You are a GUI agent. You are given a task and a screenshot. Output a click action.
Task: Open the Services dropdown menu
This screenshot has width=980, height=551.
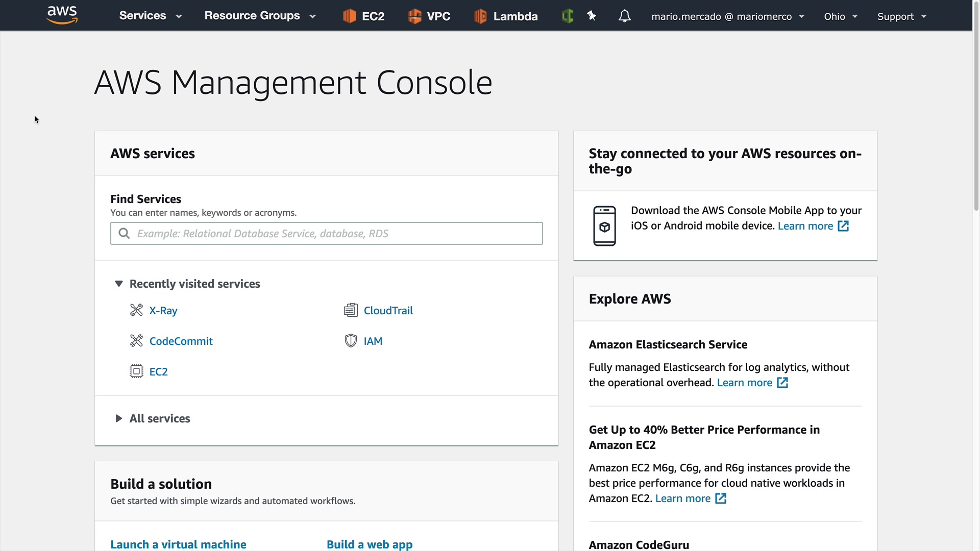click(x=150, y=16)
